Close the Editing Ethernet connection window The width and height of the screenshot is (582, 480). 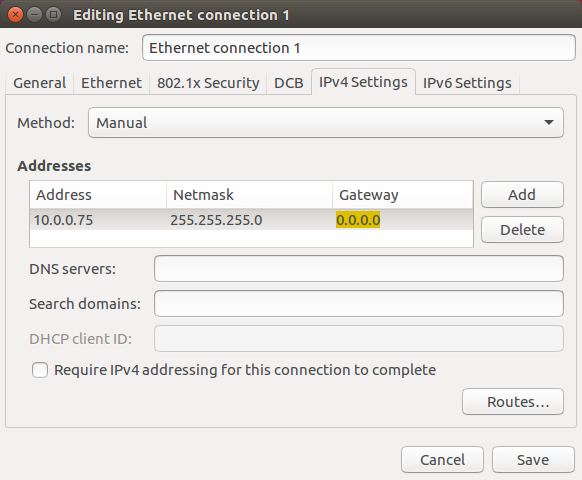point(15,15)
